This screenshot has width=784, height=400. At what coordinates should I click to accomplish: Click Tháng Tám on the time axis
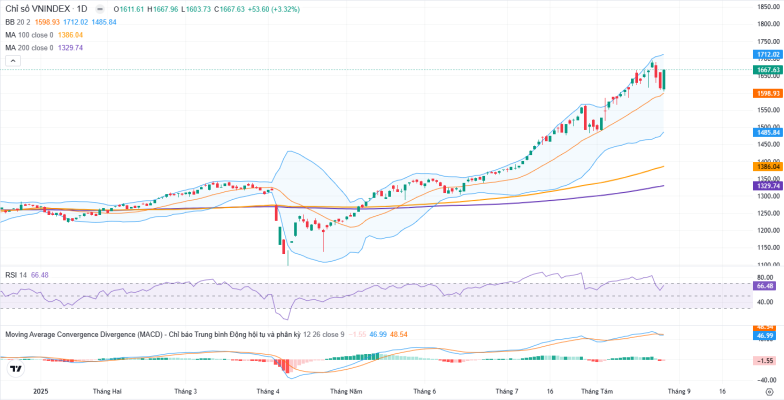596,391
